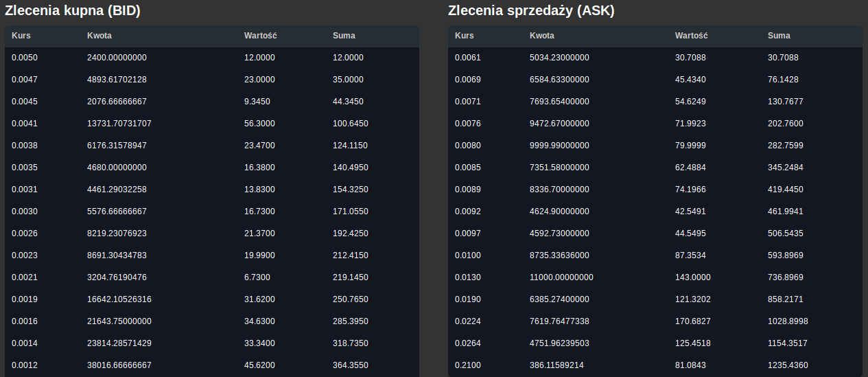
Task: Select the ask order at rate 0.2100
Action: coord(655,365)
